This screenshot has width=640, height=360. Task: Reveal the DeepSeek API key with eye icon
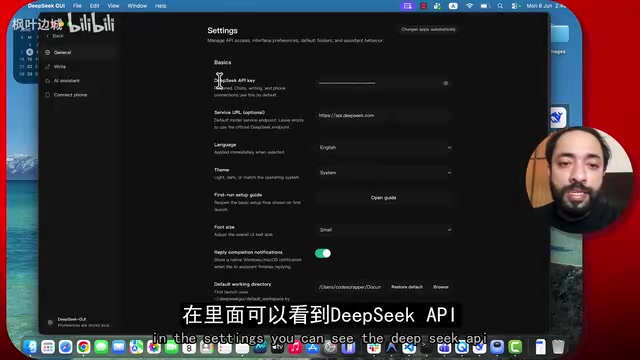[446, 83]
